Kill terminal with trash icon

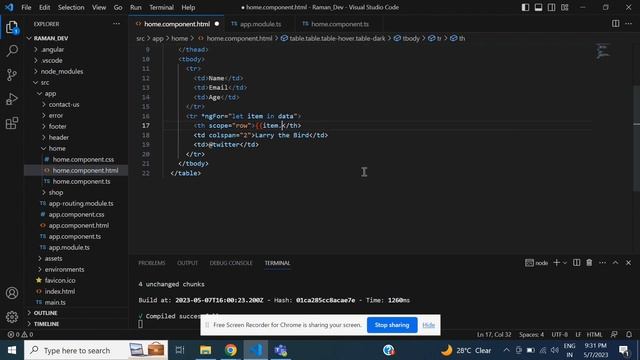(589, 263)
